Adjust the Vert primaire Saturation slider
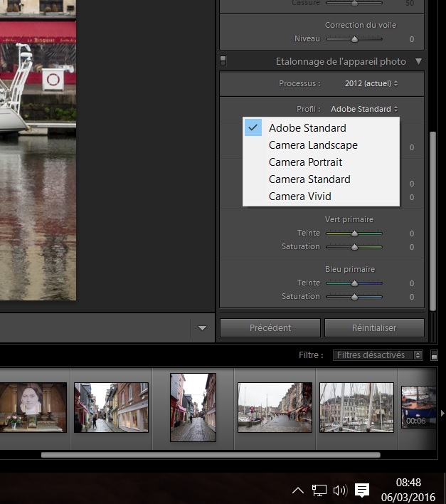Screen dimensions: 446x504 (x=354, y=247)
